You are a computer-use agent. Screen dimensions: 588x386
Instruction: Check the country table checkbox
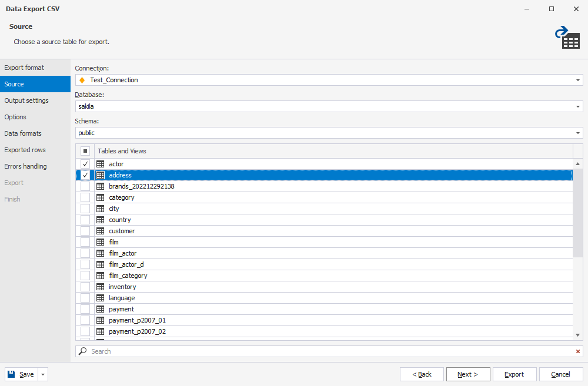pos(85,220)
